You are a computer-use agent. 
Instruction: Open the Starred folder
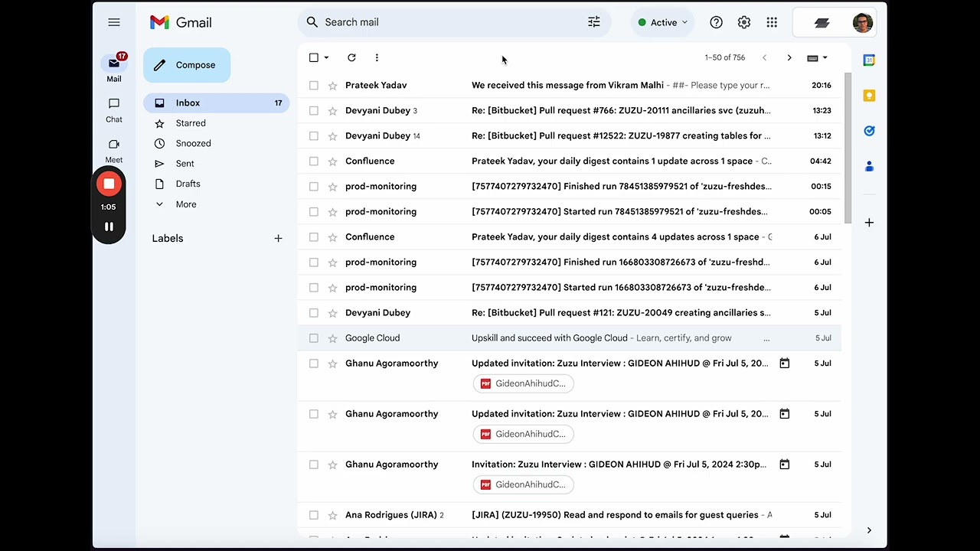(x=191, y=123)
